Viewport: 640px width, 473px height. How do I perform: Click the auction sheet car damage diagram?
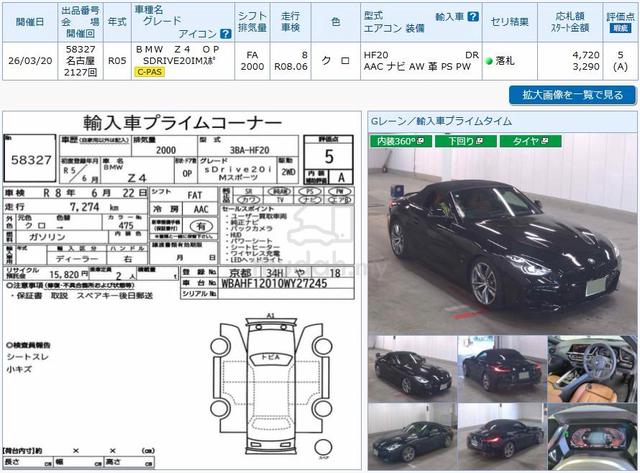coord(271,386)
